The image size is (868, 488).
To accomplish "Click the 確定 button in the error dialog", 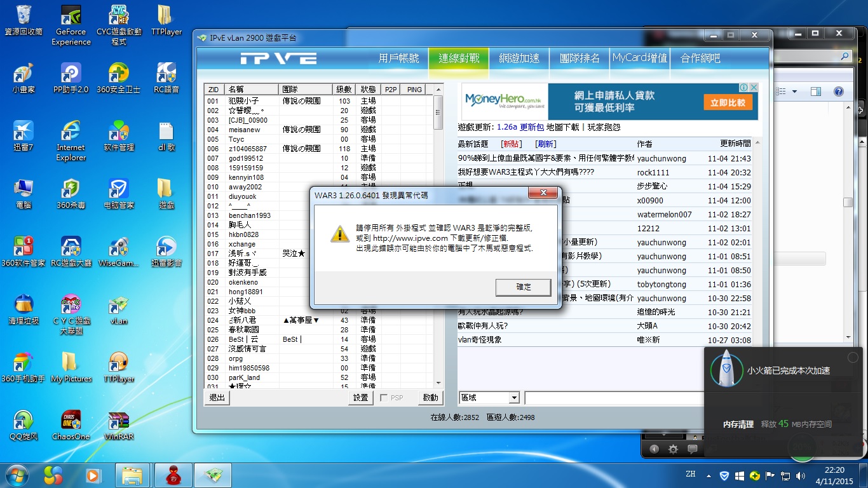I will (x=523, y=287).
